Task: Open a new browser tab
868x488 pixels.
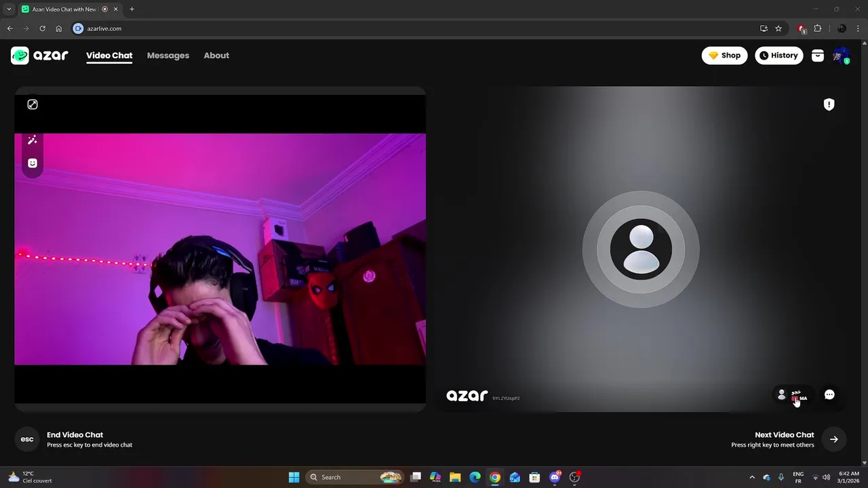Action: (x=132, y=9)
